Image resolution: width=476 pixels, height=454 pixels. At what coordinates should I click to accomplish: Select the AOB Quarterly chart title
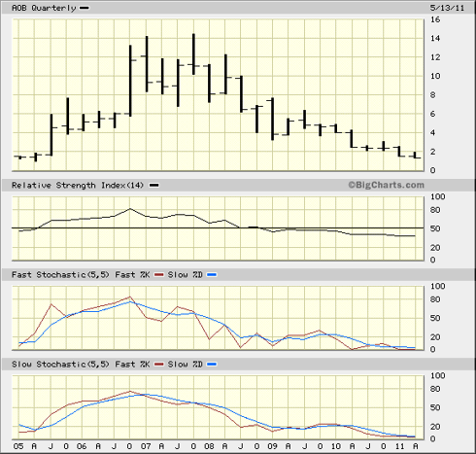44,8
